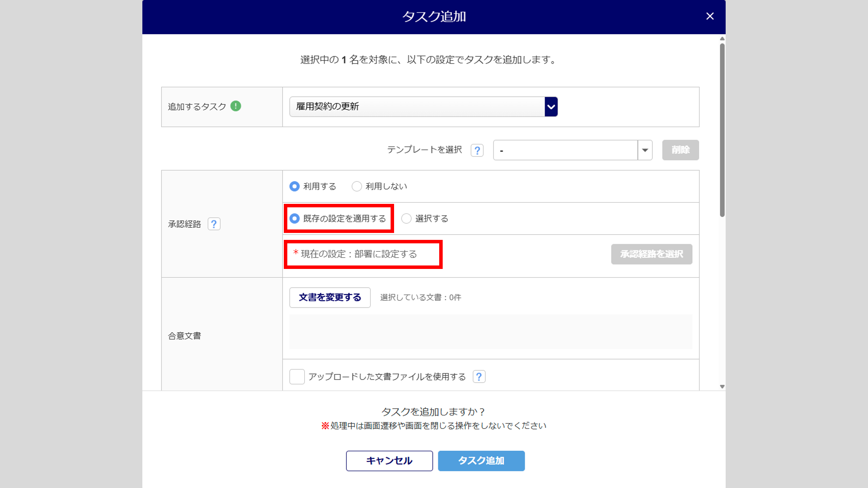The height and width of the screenshot is (488, 868).
Task: Click the template combo box field
Action: click(x=565, y=150)
